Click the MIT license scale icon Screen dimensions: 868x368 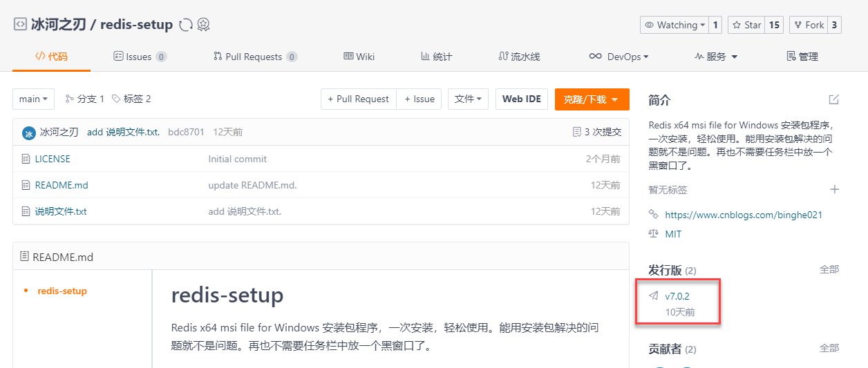tap(654, 234)
